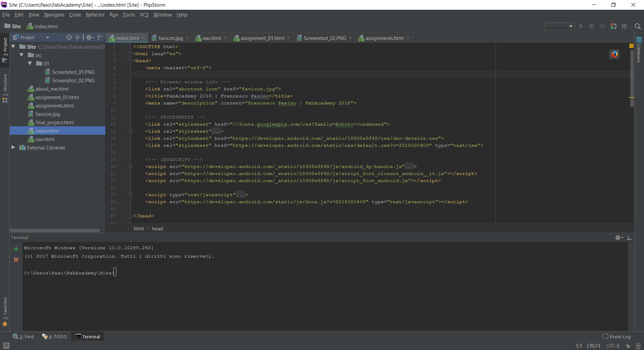Open run configuration dropdown
644x350 pixels.
pos(559,26)
